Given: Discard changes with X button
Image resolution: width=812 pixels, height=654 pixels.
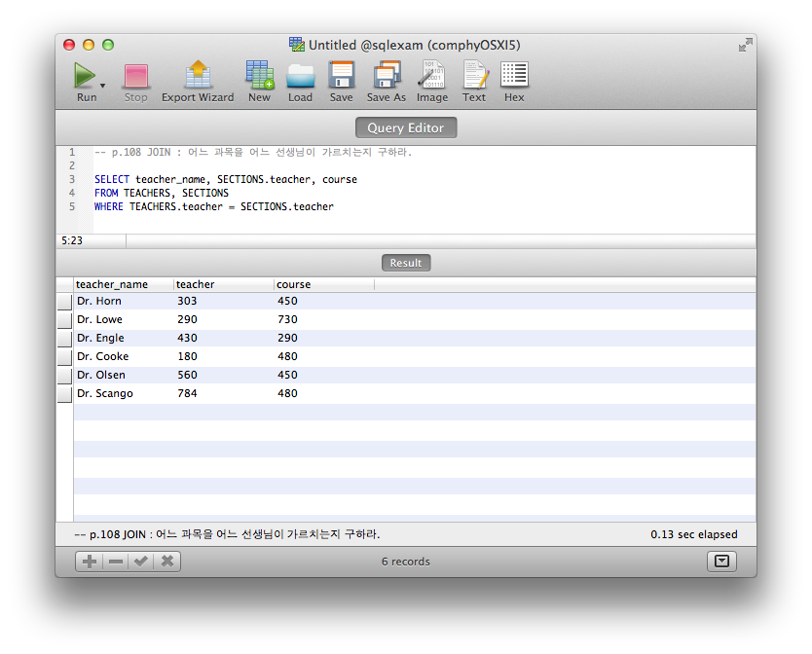Looking at the screenshot, I should pos(167,562).
